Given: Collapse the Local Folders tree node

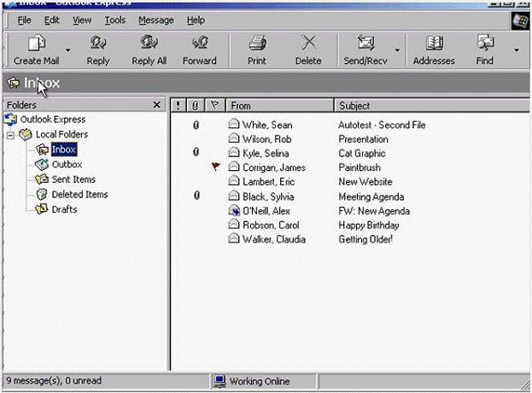Looking at the screenshot, I should click(x=10, y=135).
